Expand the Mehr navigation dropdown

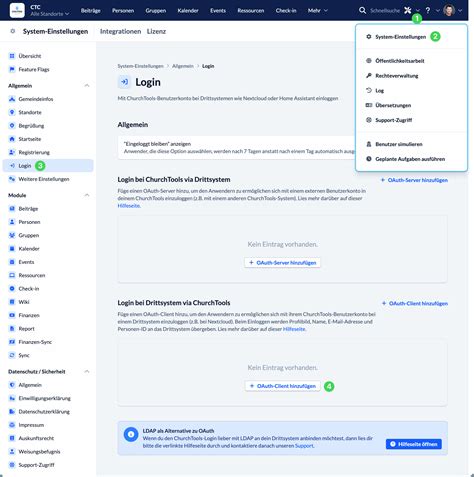(x=318, y=11)
